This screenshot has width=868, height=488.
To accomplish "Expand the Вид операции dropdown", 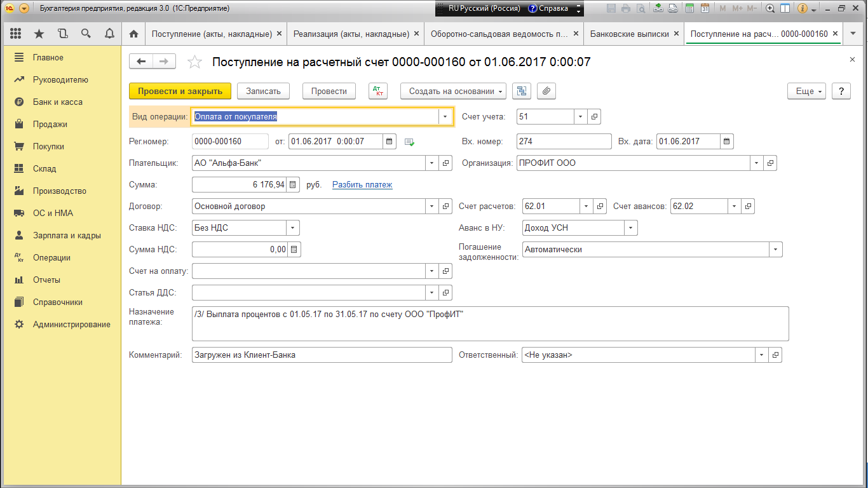I will 445,117.
